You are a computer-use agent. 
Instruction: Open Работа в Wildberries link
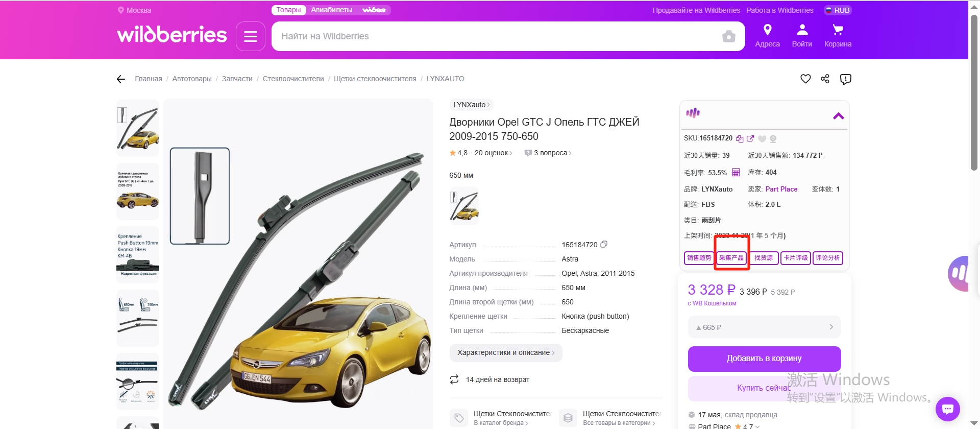click(x=780, y=10)
